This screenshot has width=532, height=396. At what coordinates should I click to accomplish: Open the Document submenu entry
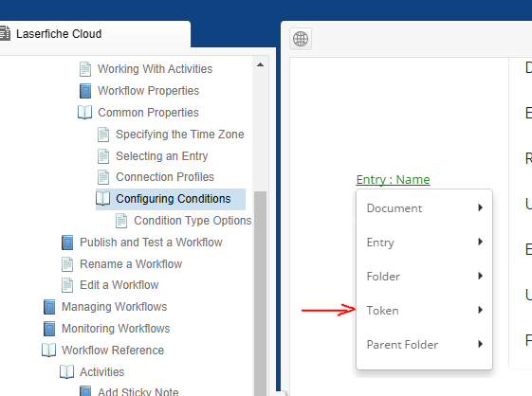424,207
